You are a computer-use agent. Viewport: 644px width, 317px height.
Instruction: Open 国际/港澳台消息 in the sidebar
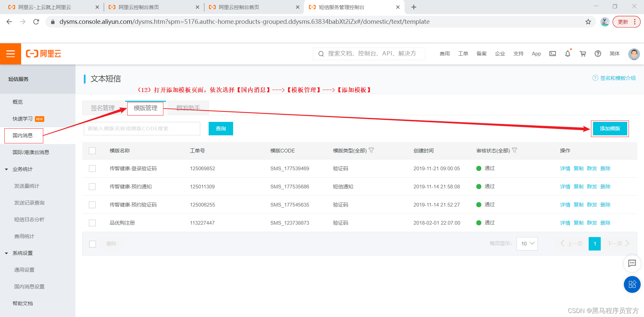pos(31,152)
